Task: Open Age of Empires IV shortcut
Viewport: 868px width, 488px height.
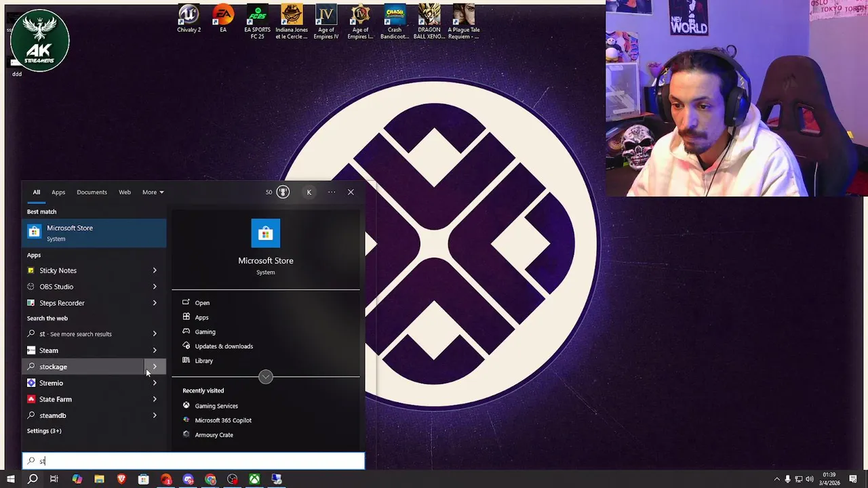Action: click(x=326, y=22)
